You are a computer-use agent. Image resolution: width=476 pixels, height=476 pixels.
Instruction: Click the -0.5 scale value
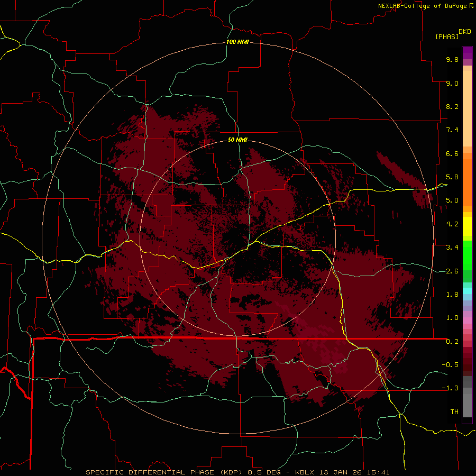tap(450, 365)
